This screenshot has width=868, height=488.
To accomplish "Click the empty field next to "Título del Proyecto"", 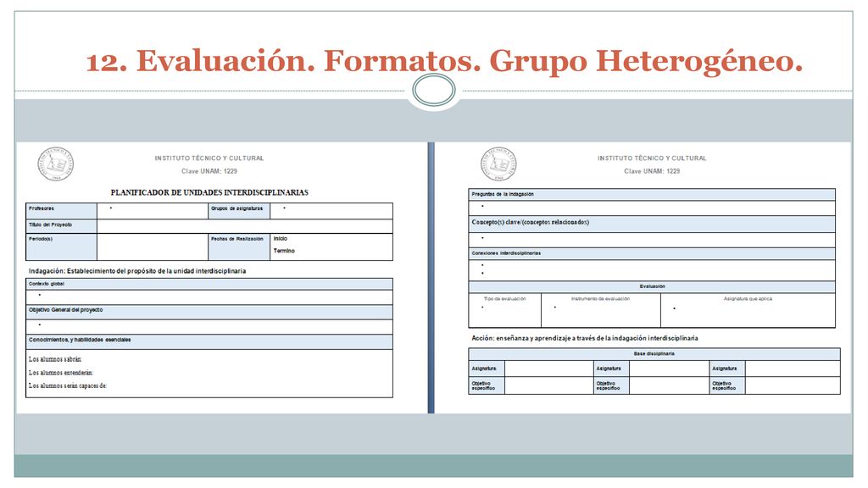I will (x=245, y=225).
